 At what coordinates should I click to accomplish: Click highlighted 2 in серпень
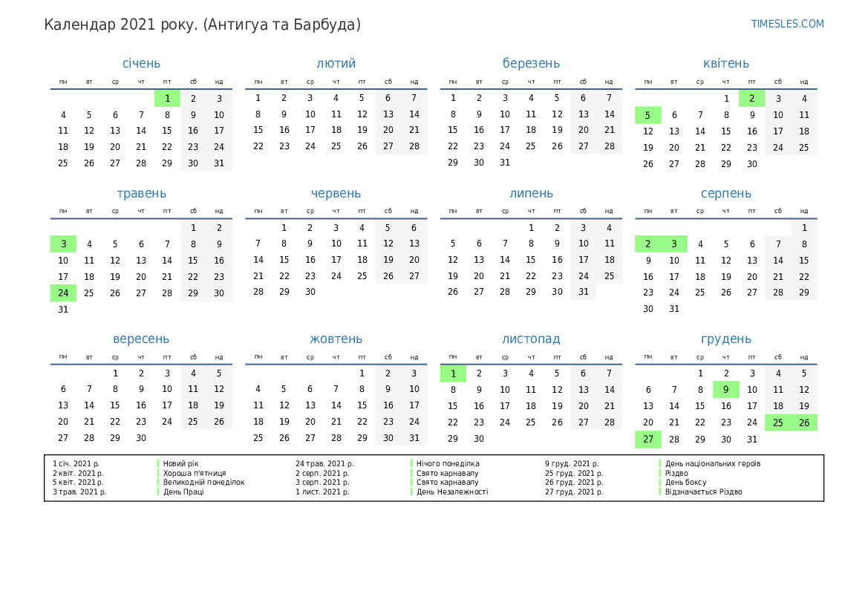(x=647, y=244)
